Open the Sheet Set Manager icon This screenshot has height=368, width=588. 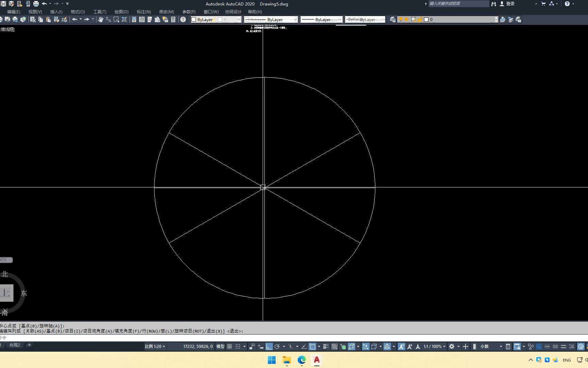point(158,19)
